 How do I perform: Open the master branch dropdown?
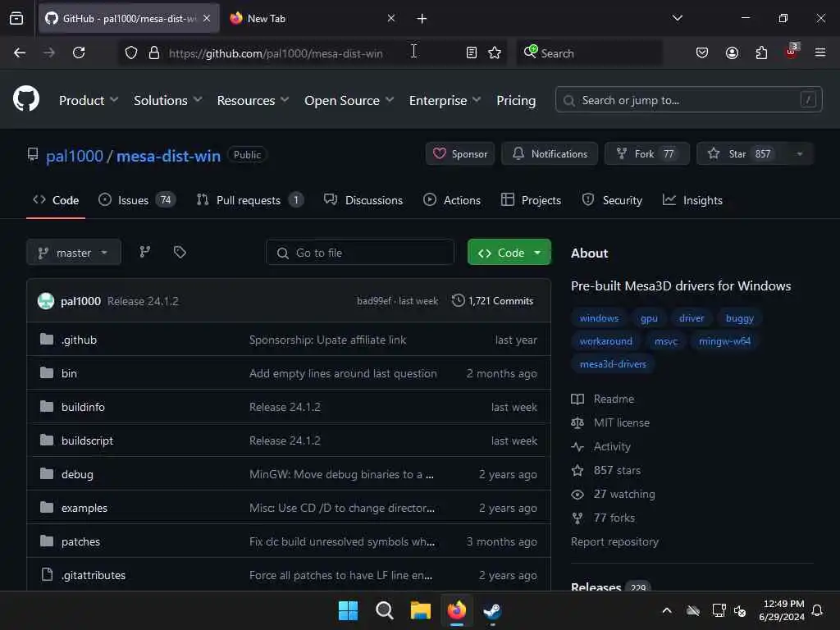click(x=73, y=253)
